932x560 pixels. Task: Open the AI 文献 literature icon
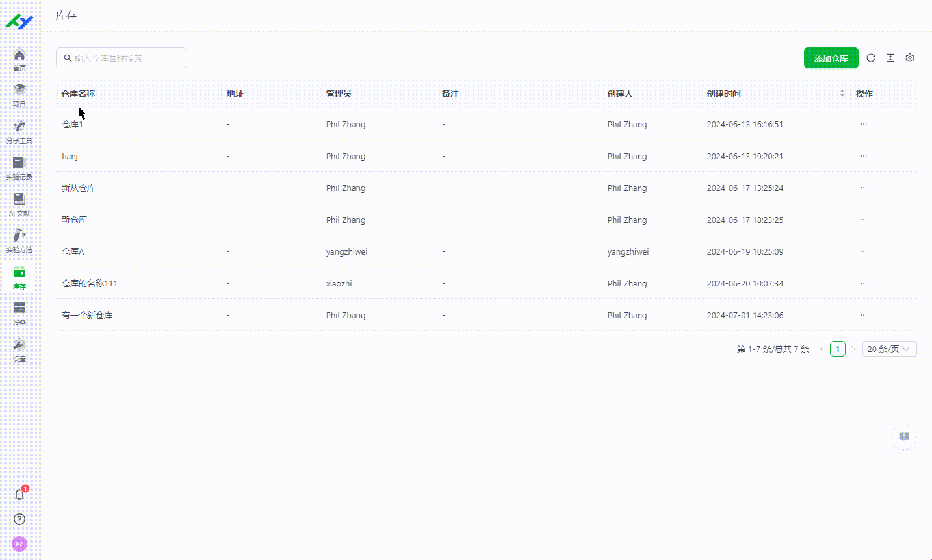pyautogui.click(x=19, y=204)
